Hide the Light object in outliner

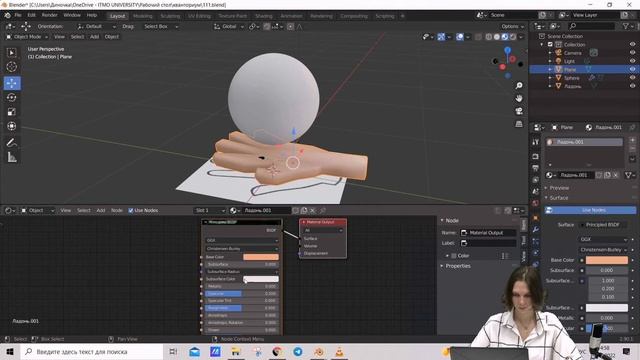tap(632, 61)
